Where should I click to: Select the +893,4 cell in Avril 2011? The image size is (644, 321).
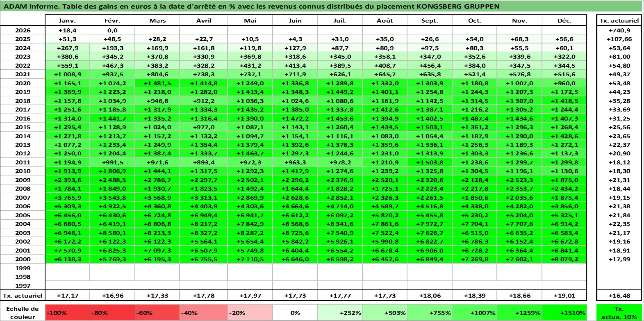[204, 162]
